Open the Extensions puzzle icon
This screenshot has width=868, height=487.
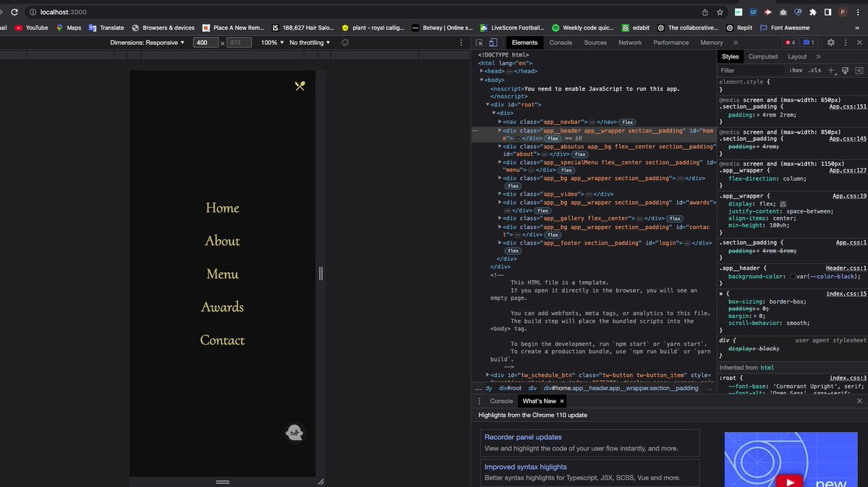[813, 12]
